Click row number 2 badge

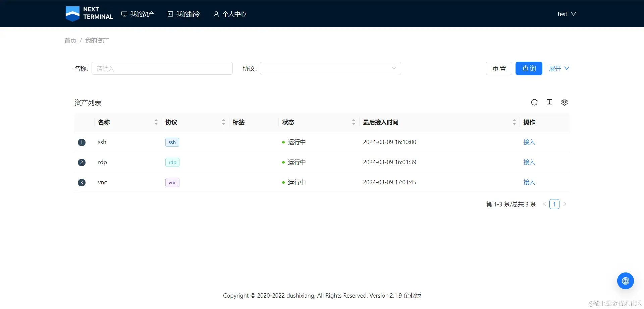82,163
